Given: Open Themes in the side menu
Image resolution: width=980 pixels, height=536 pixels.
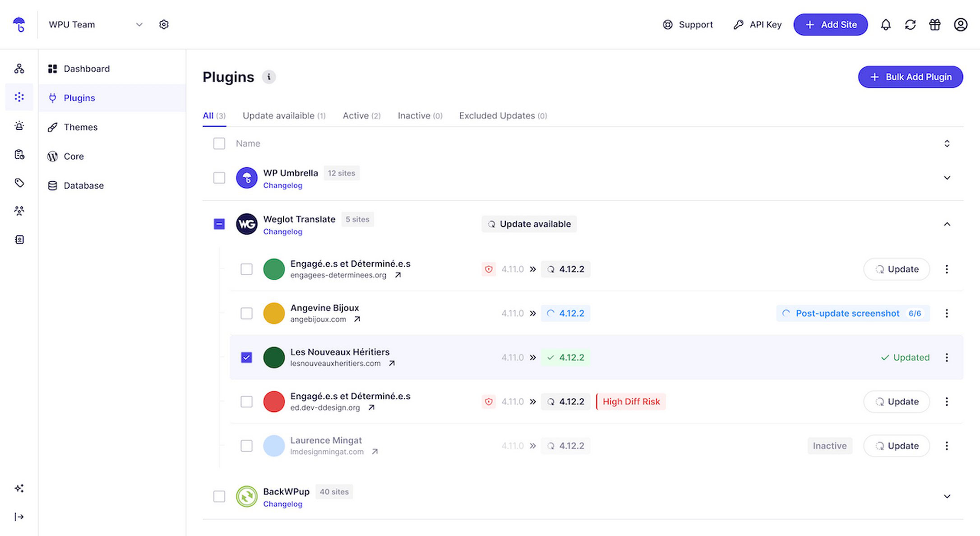Looking at the screenshot, I should coord(112,127).
